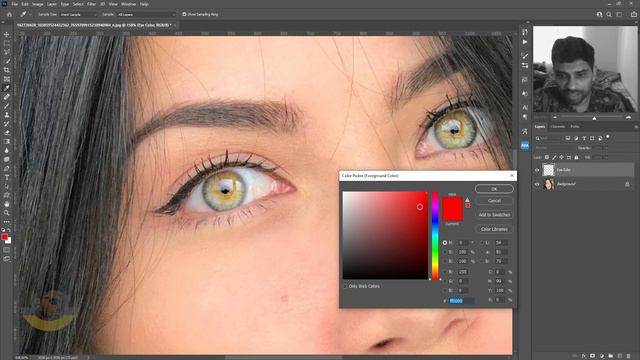Open the Character panel icon
The width and height of the screenshot is (640, 360).
coord(525,107)
